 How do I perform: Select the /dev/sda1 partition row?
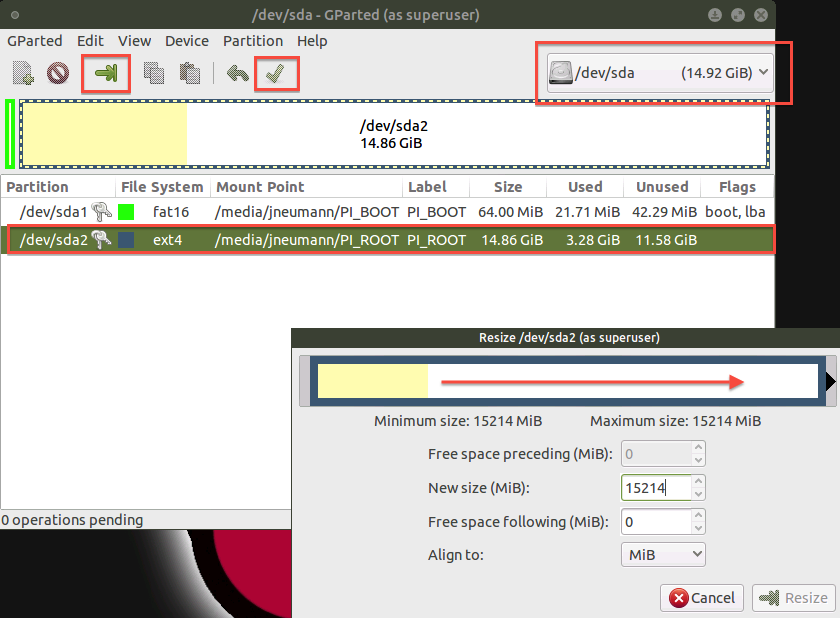tap(387, 212)
